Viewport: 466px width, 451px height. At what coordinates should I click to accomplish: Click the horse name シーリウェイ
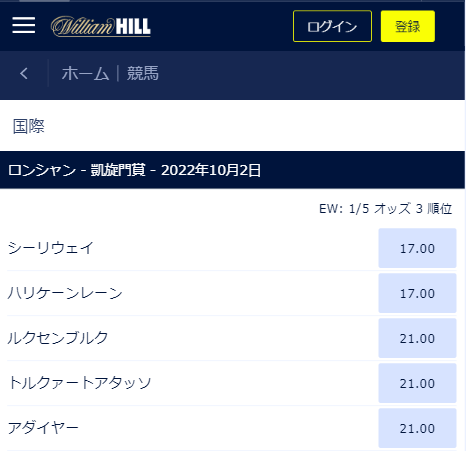pyautogui.click(x=51, y=248)
